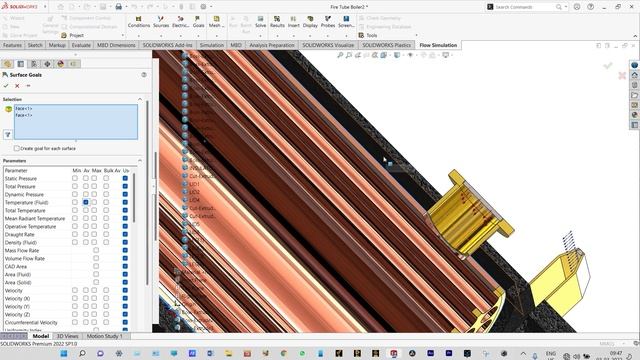Switch to the 3D Views tab
This screenshot has width=640, height=360.
[67, 336]
